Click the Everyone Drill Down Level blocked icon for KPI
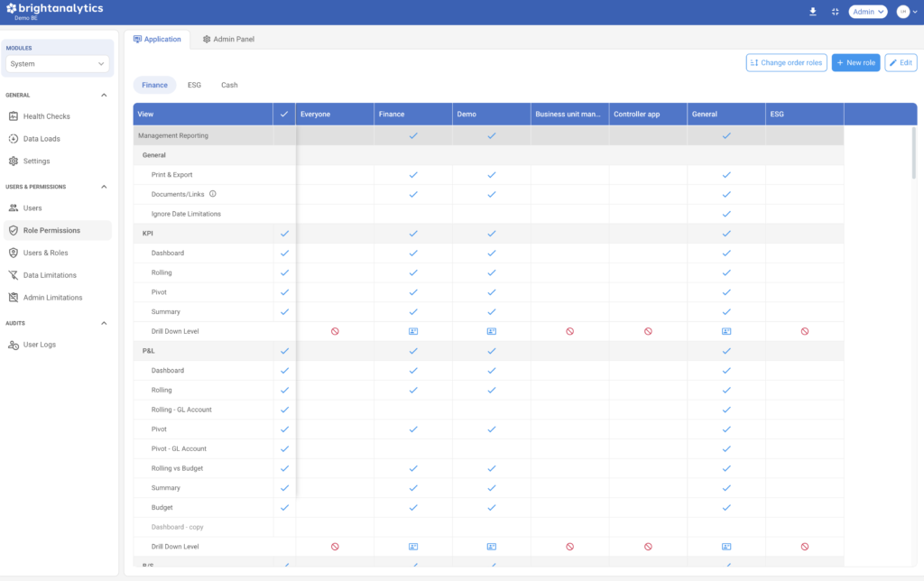Screen dimensions: 924x581 tap(335, 331)
